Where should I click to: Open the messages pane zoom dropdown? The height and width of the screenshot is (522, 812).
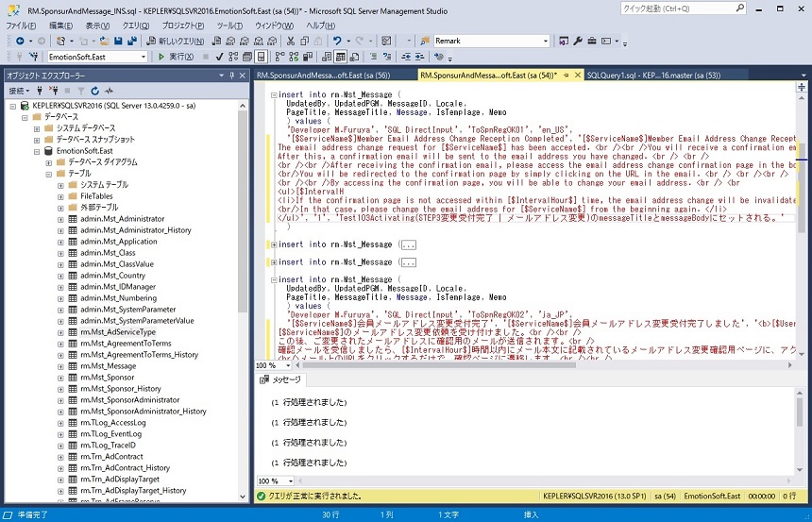click(290, 481)
